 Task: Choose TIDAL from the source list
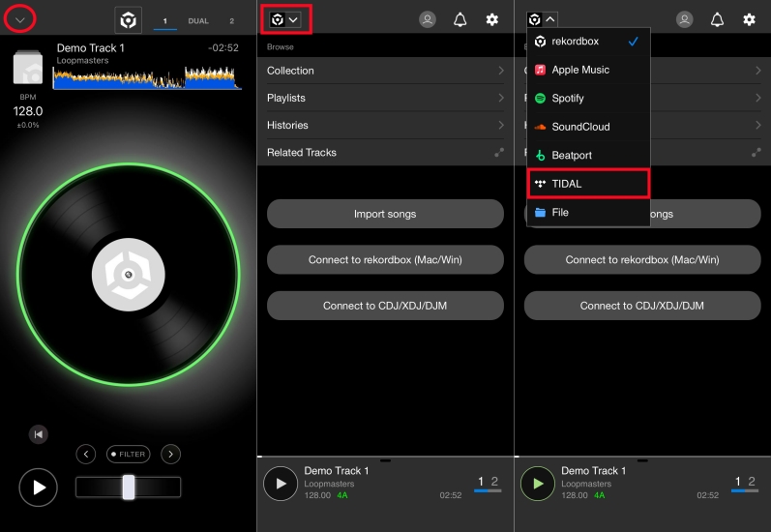click(588, 184)
